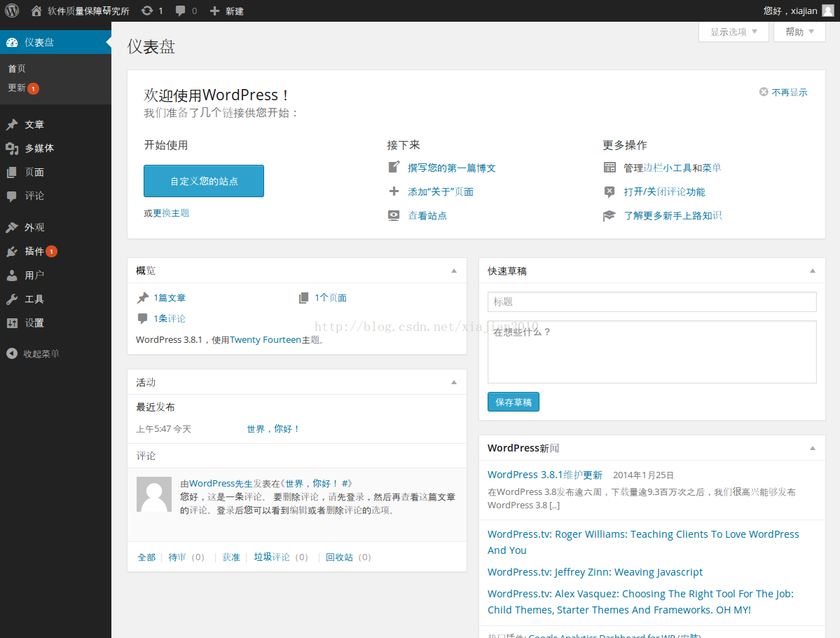
Task: Open the 世界，你好！ recent post link
Action: 273,429
